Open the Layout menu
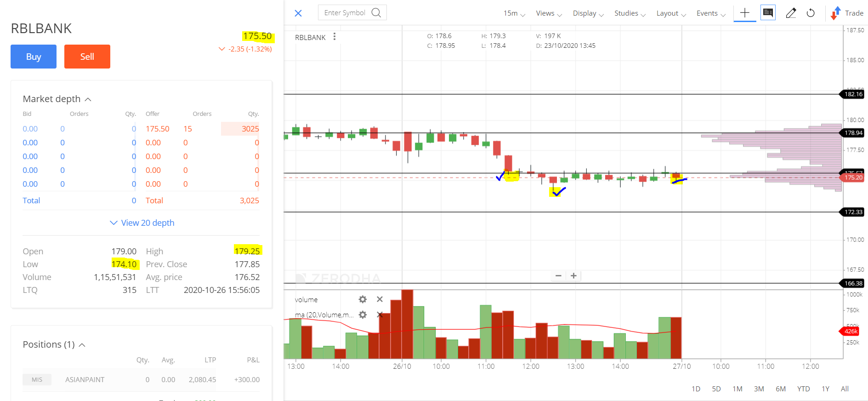Viewport: 868px width, 401px height. 671,13
